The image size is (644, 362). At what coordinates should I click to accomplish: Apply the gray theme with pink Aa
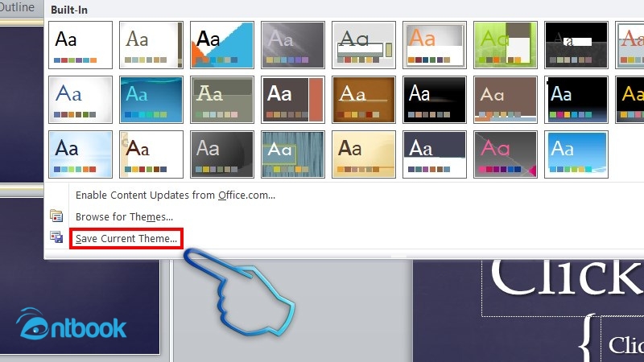506,154
